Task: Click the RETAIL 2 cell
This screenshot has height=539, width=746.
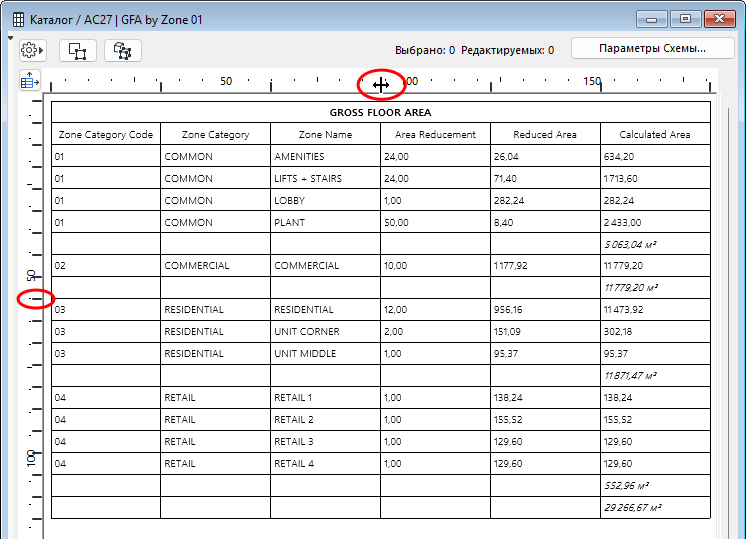Action: (x=325, y=419)
